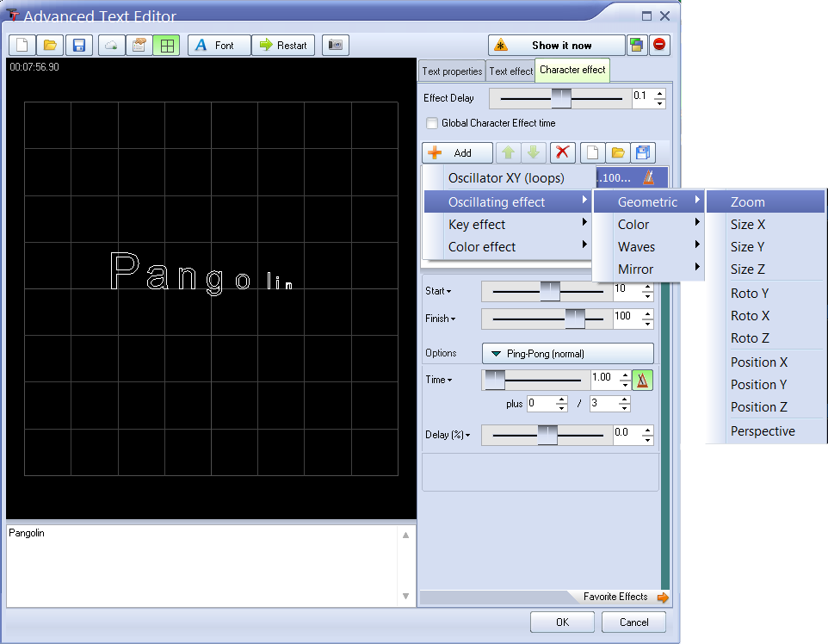Click the New document icon in top toolbar
The width and height of the screenshot is (828, 644).
click(22, 46)
